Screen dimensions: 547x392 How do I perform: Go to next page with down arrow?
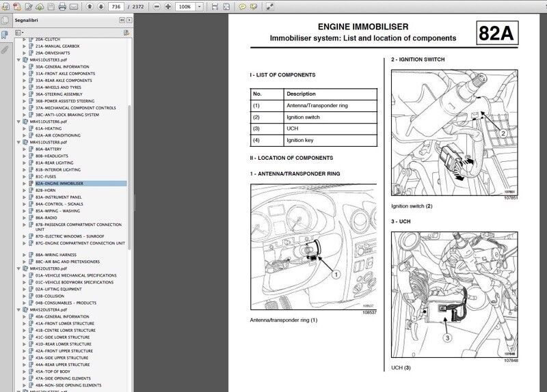click(102, 6)
